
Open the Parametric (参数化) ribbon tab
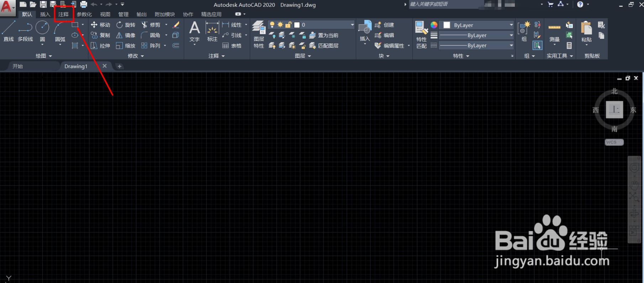tap(84, 14)
